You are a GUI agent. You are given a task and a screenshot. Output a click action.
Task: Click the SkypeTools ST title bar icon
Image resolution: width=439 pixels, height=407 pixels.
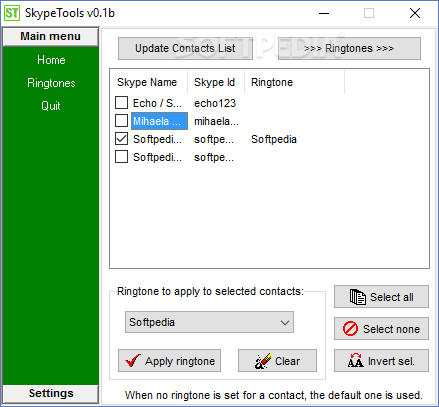12,13
